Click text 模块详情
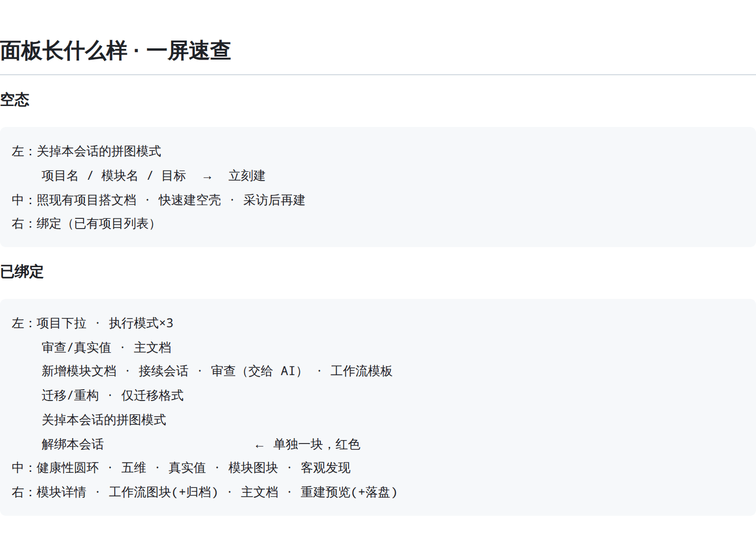The image size is (756, 549). [x=62, y=492]
